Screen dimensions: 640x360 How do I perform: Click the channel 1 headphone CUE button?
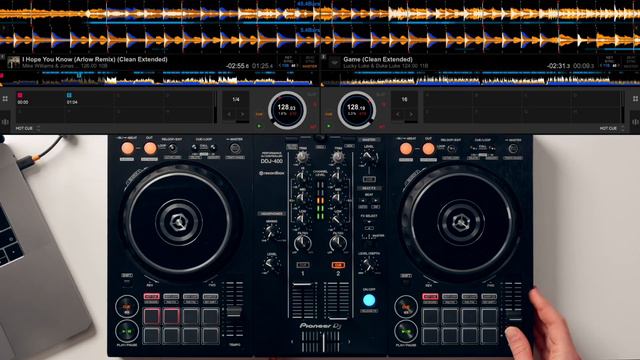coord(302,265)
